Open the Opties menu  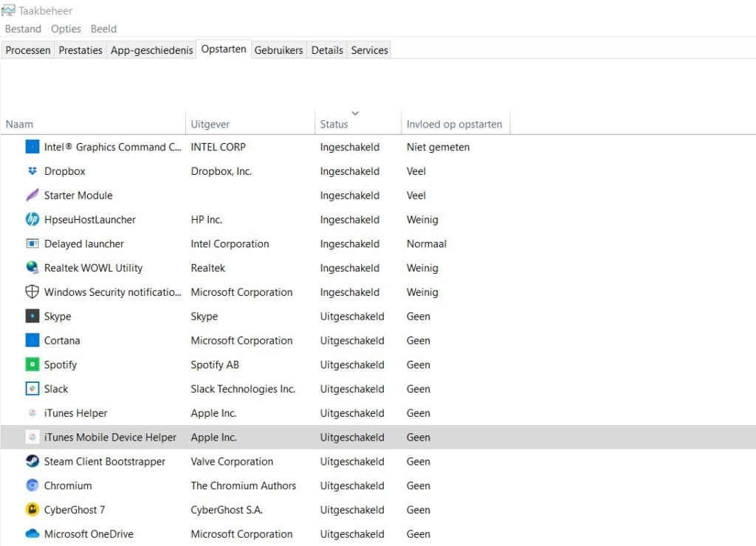66,29
